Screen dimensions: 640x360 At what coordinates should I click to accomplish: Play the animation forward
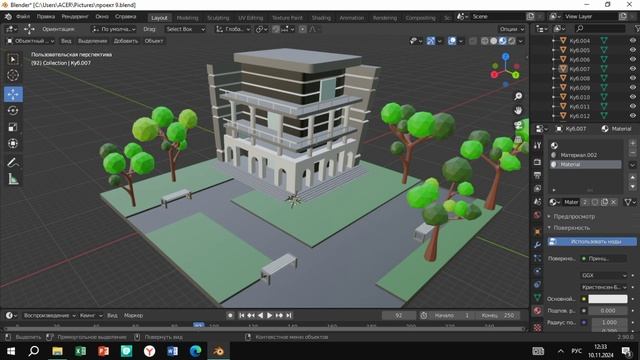click(x=269, y=315)
